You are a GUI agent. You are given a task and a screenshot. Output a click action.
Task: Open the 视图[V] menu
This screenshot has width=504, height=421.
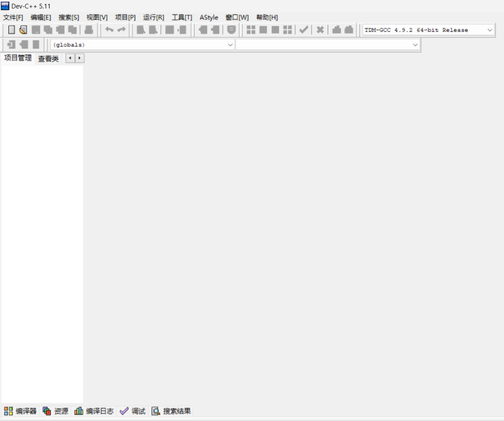(97, 17)
